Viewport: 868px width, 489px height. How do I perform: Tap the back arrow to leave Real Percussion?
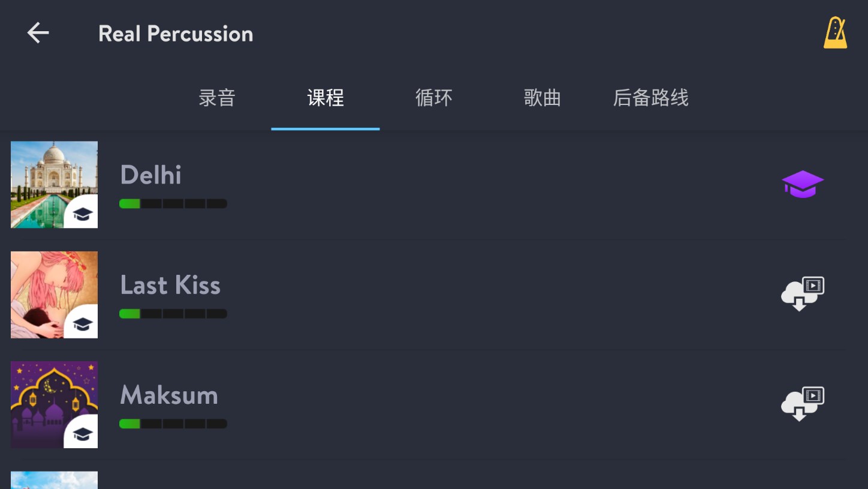(38, 33)
